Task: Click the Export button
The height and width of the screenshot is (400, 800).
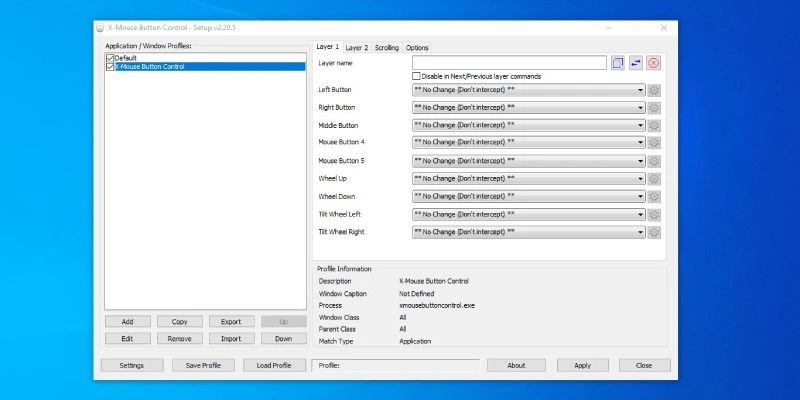Action: click(x=231, y=322)
